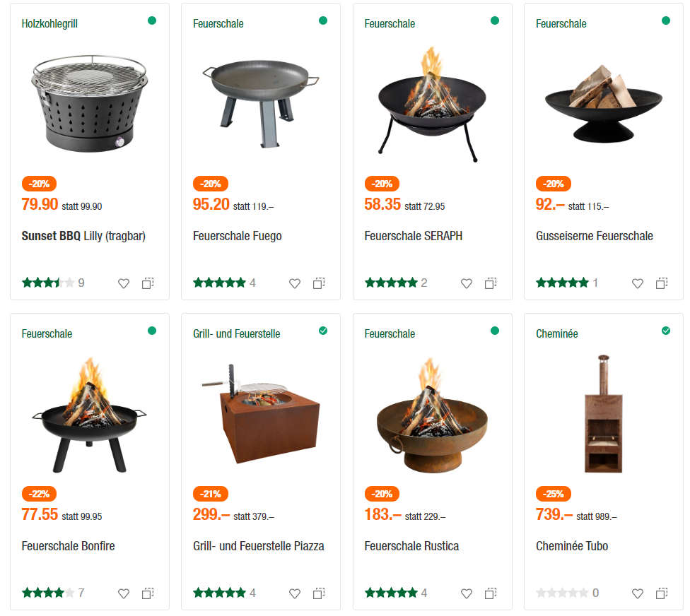Click the -25% discount badge
Image resolution: width=690 pixels, height=616 pixels.
pos(554,494)
